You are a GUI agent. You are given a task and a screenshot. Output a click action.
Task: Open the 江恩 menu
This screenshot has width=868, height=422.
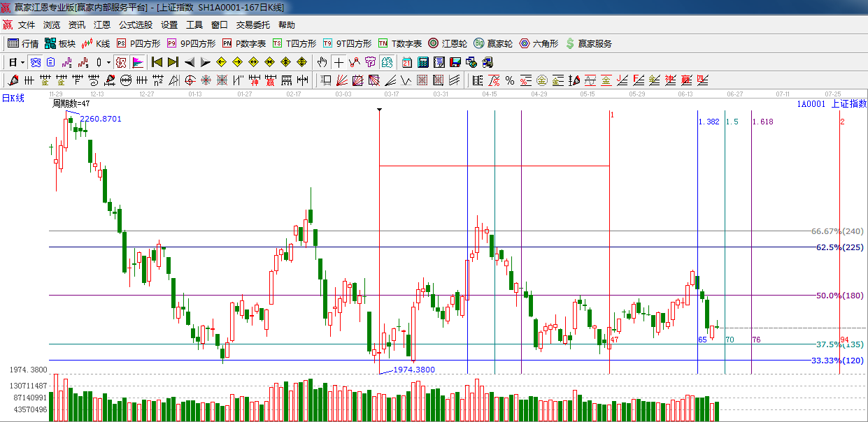[x=102, y=25]
